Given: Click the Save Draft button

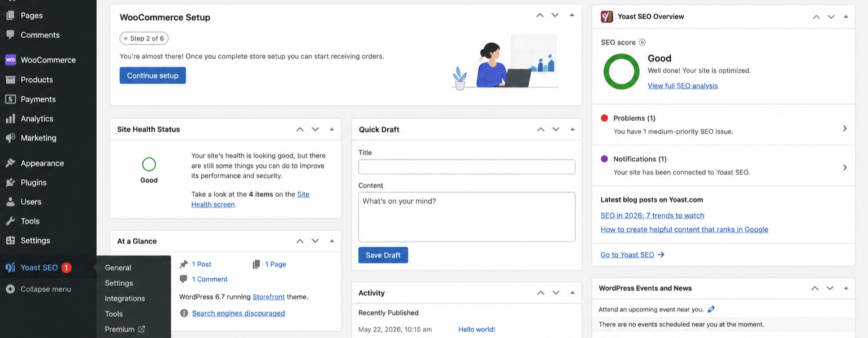Looking at the screenshot, I should pos(383,255).
